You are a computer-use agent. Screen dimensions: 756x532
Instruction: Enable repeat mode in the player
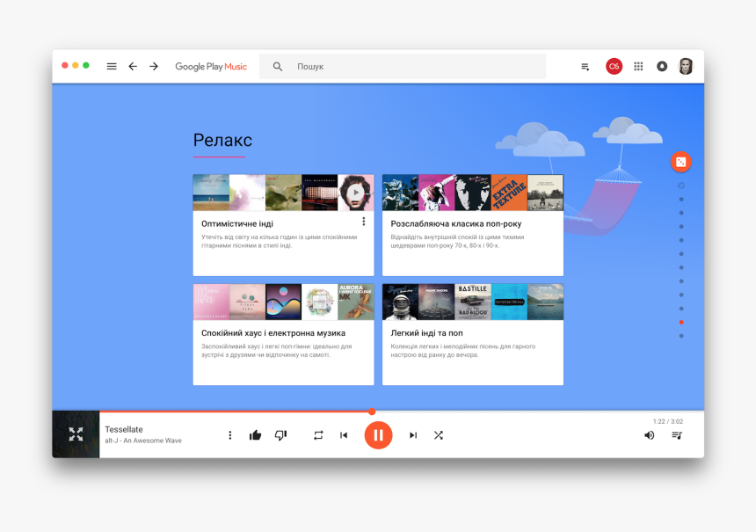(x=318, y=434)
